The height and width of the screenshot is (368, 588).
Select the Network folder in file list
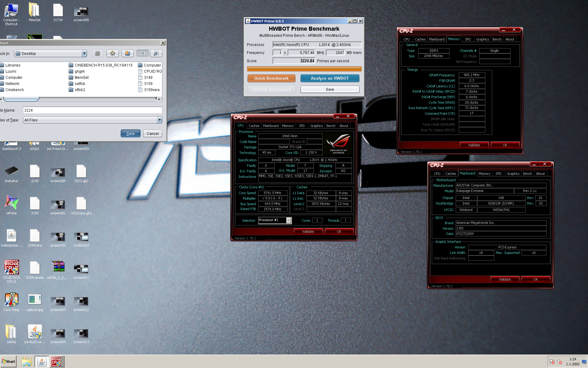tap(9, 83)
